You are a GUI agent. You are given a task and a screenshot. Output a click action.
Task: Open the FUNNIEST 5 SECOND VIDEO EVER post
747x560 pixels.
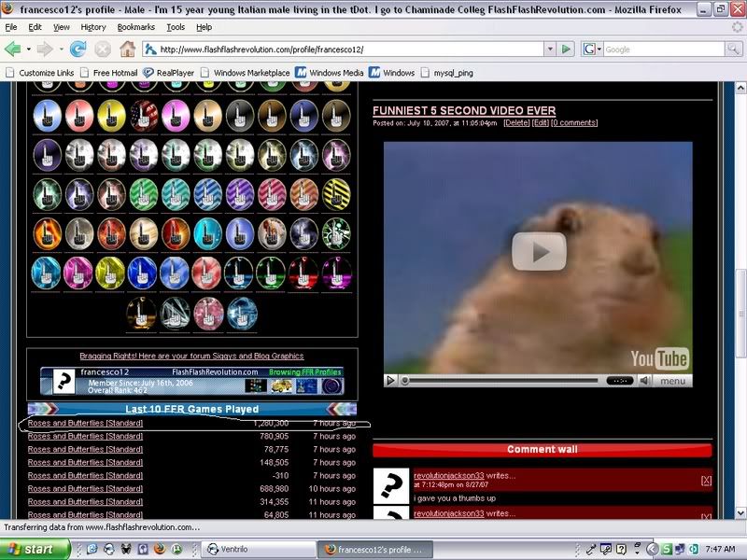464,110
